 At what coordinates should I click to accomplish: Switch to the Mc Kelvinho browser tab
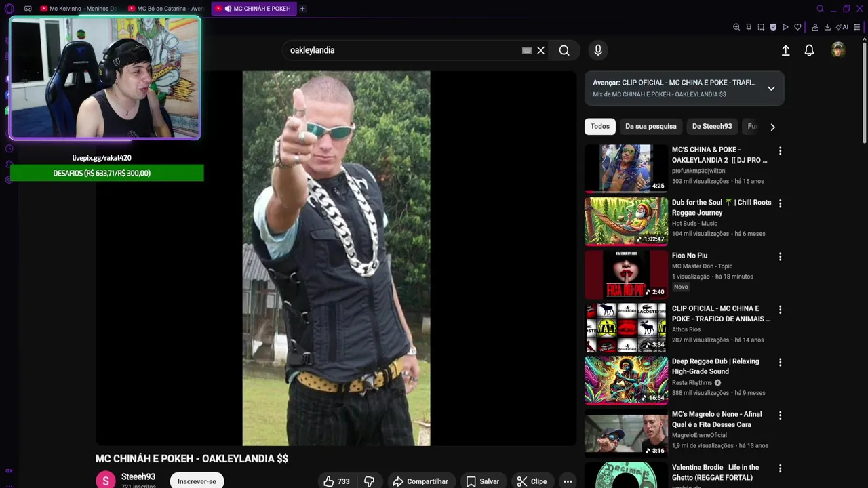pyautogui.click(x=79, y=9)
